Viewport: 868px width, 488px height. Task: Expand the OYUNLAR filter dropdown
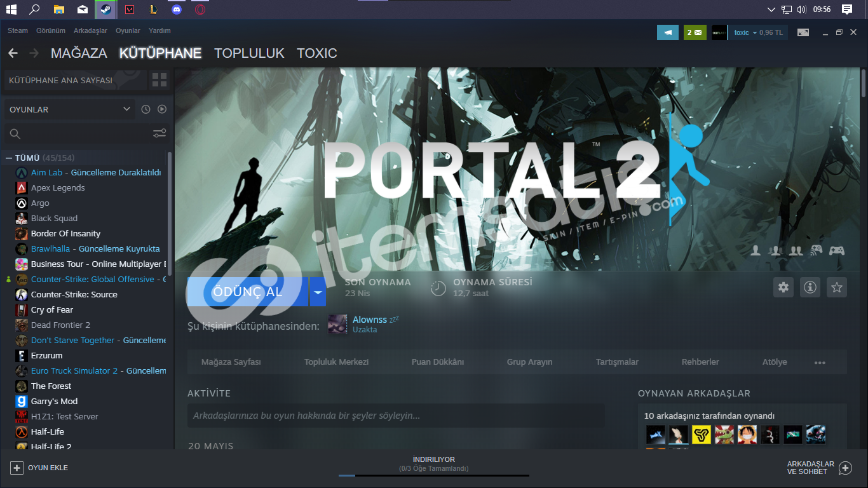[x=70, y=109]
